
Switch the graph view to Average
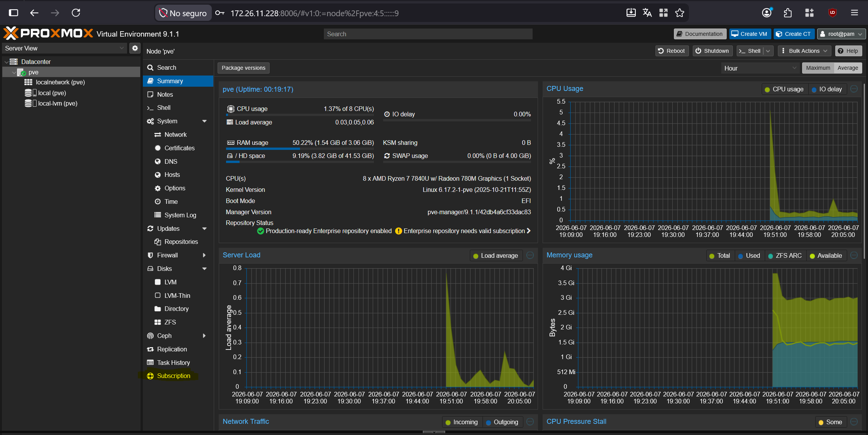[x=848, y=68]
